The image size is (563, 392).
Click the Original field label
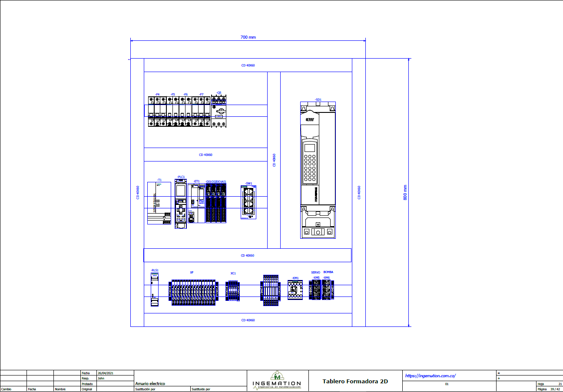click(86, 389)
